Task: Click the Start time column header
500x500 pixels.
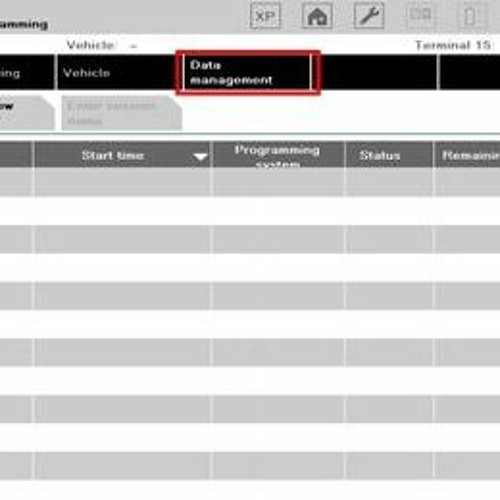Action: tap(122, 154)
